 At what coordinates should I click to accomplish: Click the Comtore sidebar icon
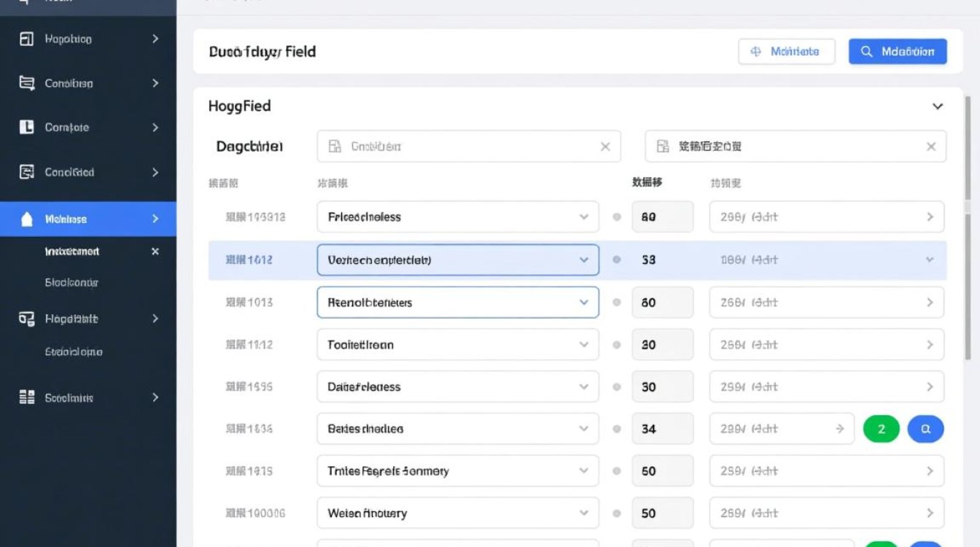point(26,127)
